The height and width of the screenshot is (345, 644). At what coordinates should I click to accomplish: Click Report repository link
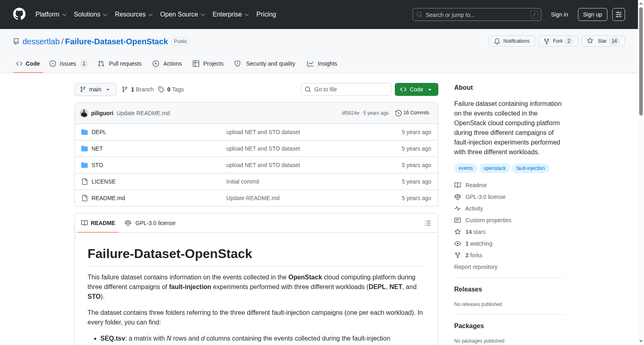point(476,267)
